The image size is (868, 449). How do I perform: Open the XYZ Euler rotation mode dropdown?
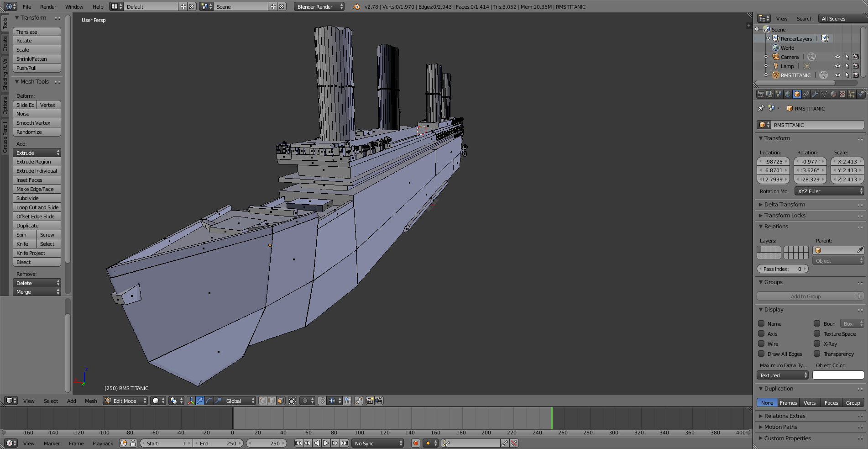coord(829,191)
